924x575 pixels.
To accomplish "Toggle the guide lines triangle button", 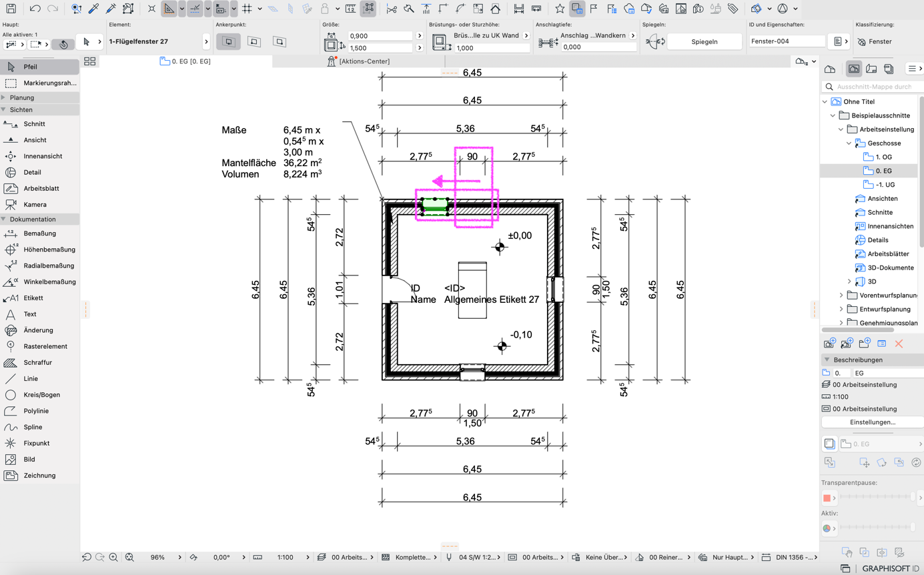I will (x=169, y=9).
